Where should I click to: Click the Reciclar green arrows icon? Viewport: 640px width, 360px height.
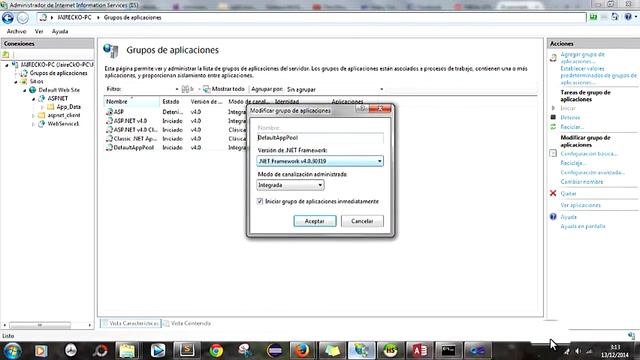coord(553,127)
